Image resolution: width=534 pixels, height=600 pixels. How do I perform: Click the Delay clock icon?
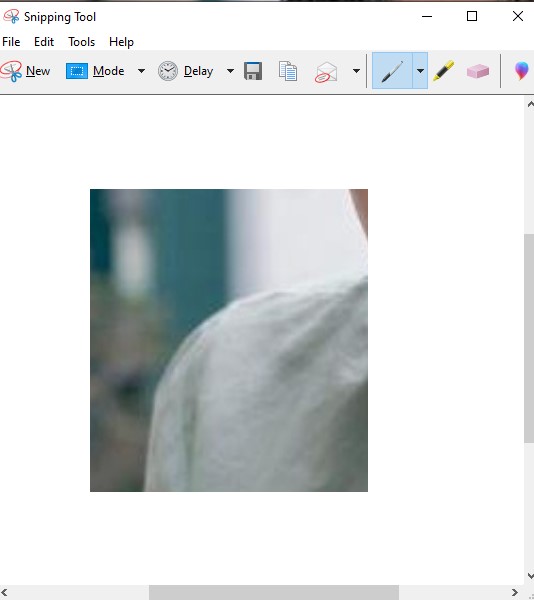168,71
